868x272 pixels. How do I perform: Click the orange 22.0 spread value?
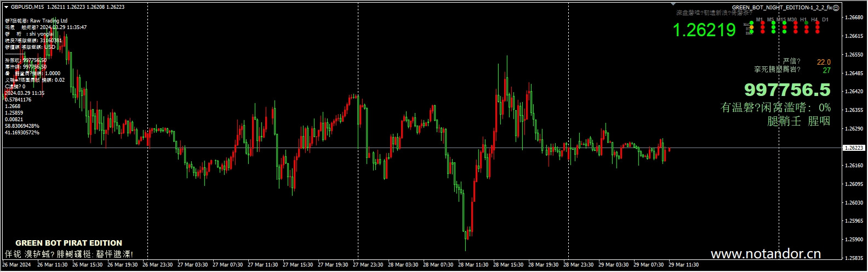pyautogui.click(x=824, y=62)
